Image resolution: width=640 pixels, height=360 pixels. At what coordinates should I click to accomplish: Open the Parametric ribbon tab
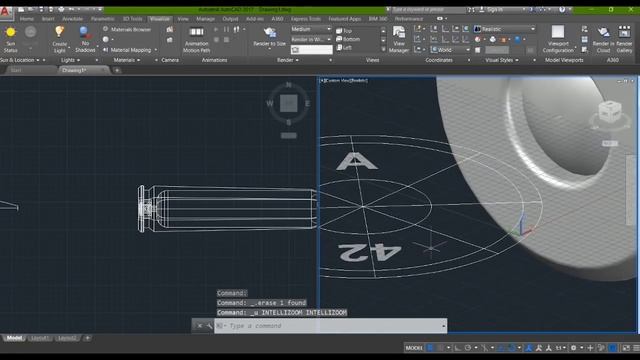[102, 19]
